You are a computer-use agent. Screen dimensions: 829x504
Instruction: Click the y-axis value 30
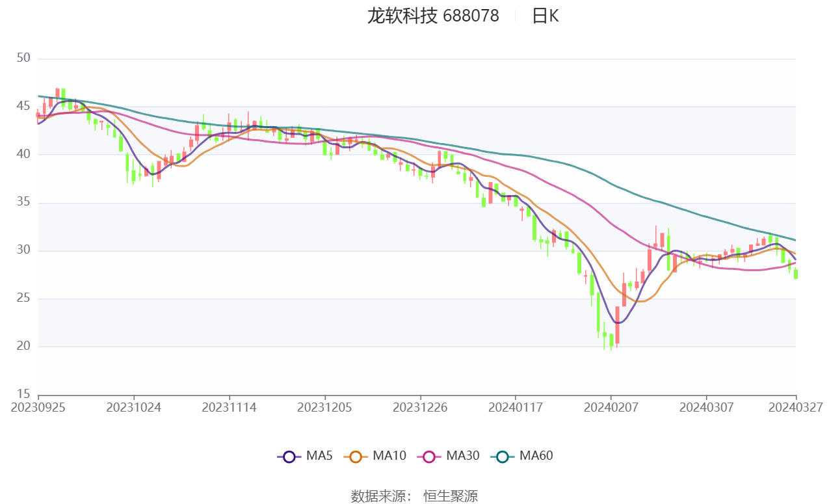tap(23, 250)
